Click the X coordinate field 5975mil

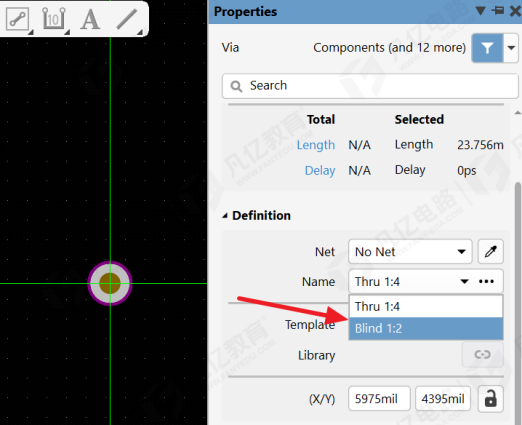point(379,399)
